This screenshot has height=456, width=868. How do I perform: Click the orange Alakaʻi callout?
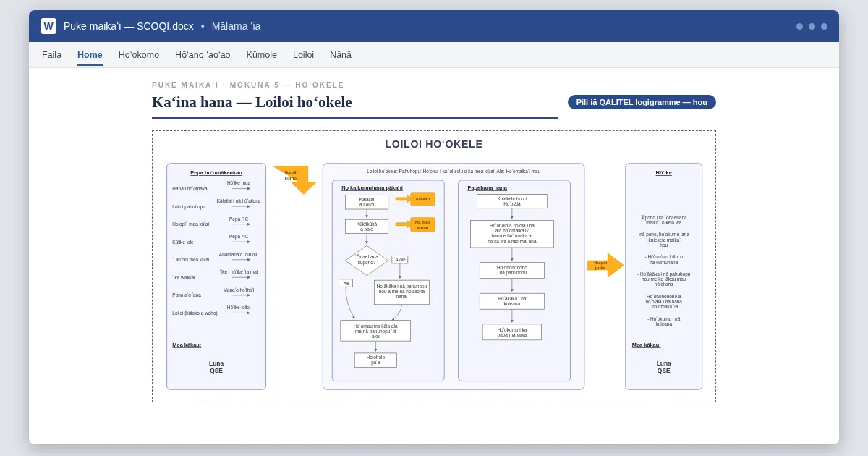422,199
